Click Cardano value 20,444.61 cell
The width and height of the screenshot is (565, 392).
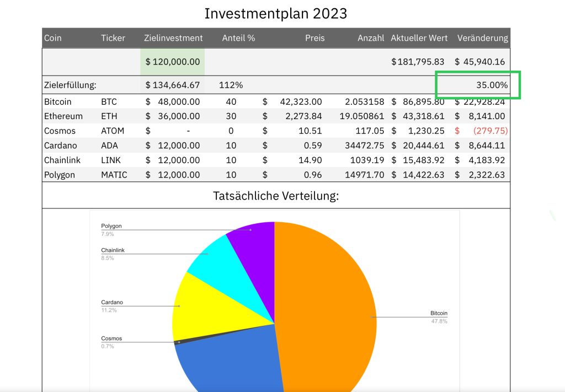(418, 146)
